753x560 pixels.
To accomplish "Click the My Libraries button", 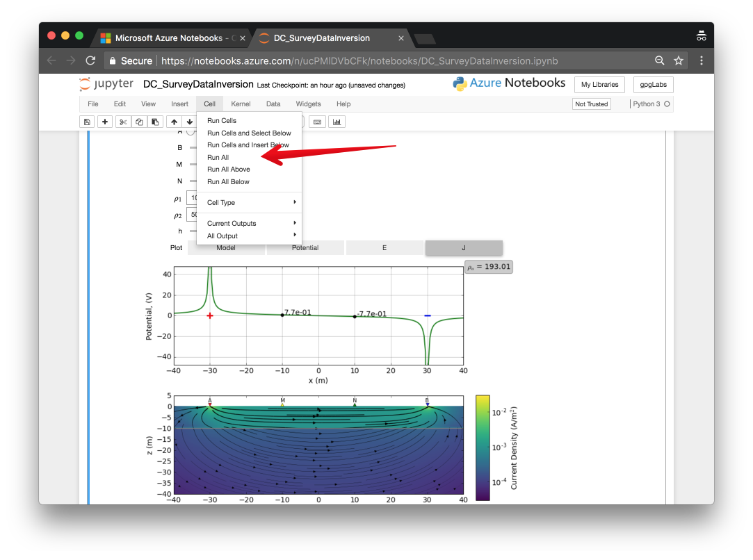I will (599, 85).
